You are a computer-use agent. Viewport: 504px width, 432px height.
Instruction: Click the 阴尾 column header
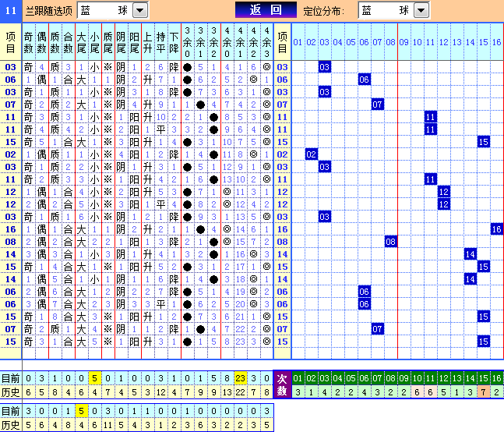click(x=121, y=42)
